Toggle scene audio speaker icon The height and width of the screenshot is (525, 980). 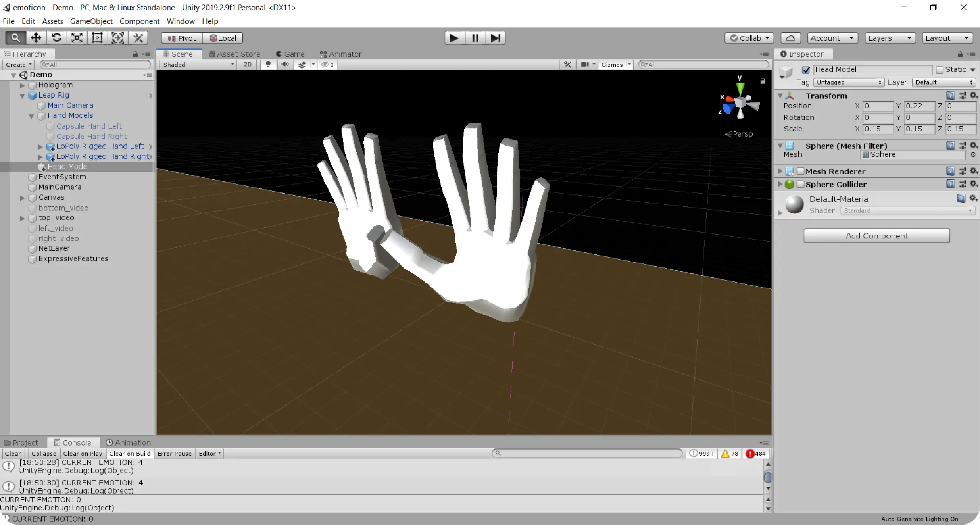(x=285, y=65)
